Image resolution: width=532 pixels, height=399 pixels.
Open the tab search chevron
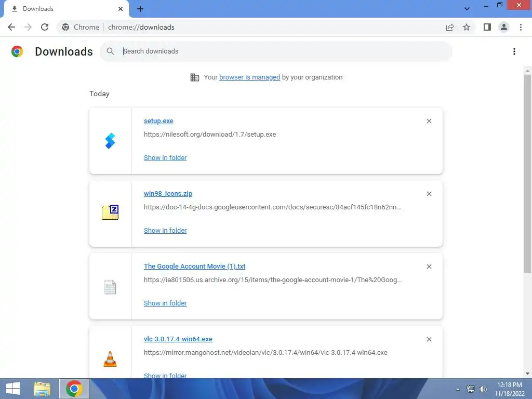tap(467, 9)
